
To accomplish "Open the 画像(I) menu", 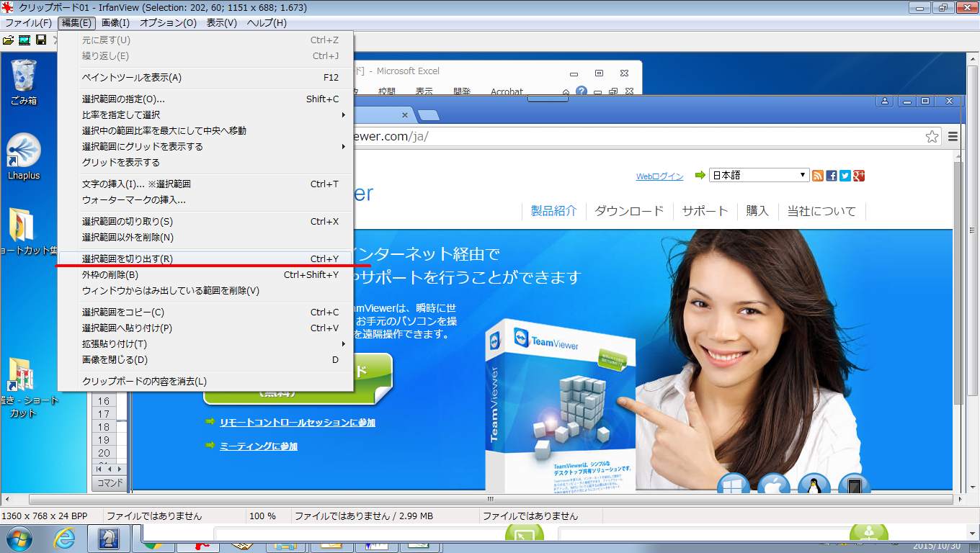I will (x=115, y=23).
